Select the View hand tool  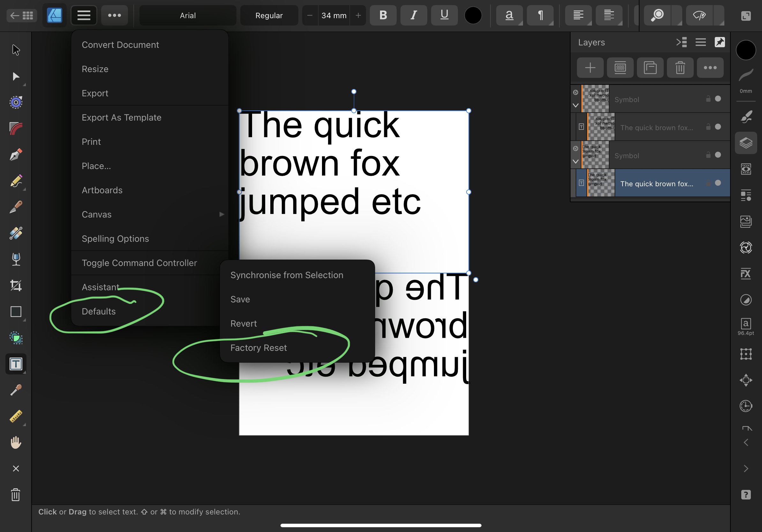click(x=16, y=442)
